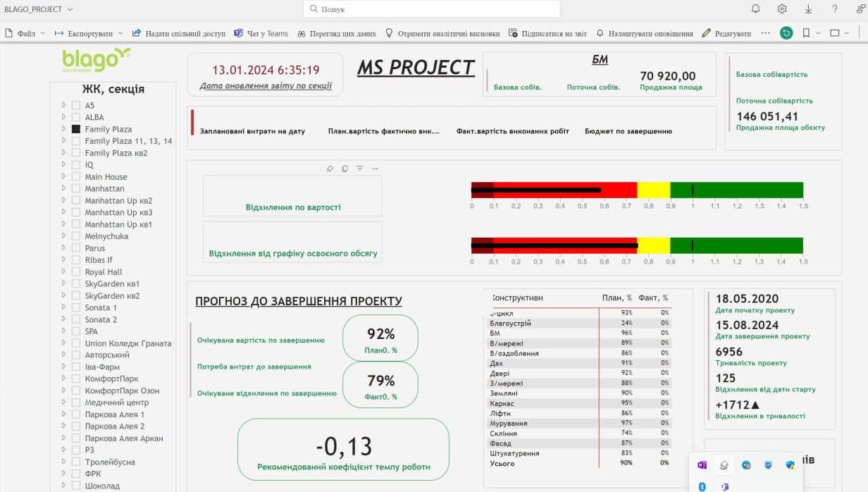
Task: Open more options ellipsis on the visual header
Action: click(x=375, y=168)
